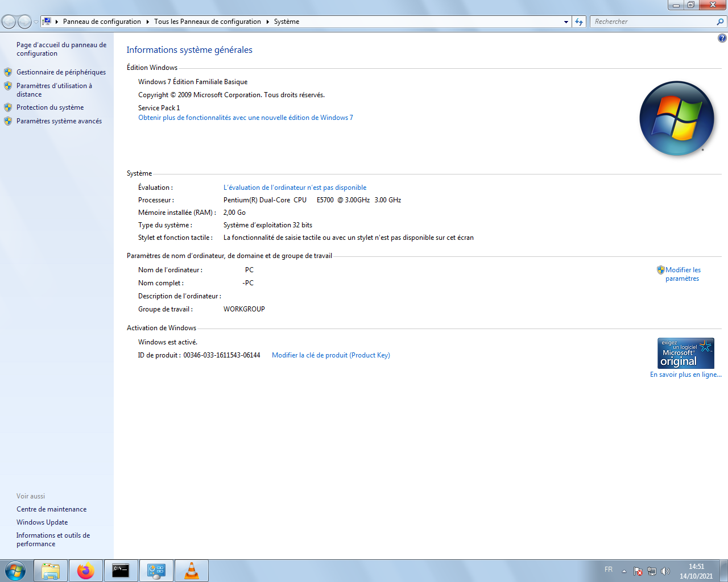
Task: Select Tous les Panneaux de configuration breadcrumb
Action: (208, 22)
